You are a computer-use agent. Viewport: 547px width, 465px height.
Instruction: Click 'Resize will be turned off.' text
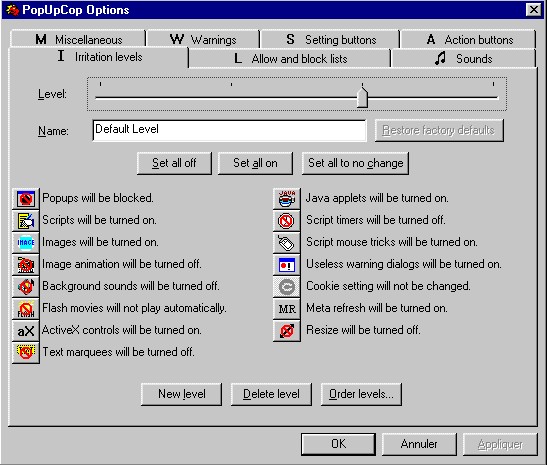pyautogui.click(x=363, y=330)
